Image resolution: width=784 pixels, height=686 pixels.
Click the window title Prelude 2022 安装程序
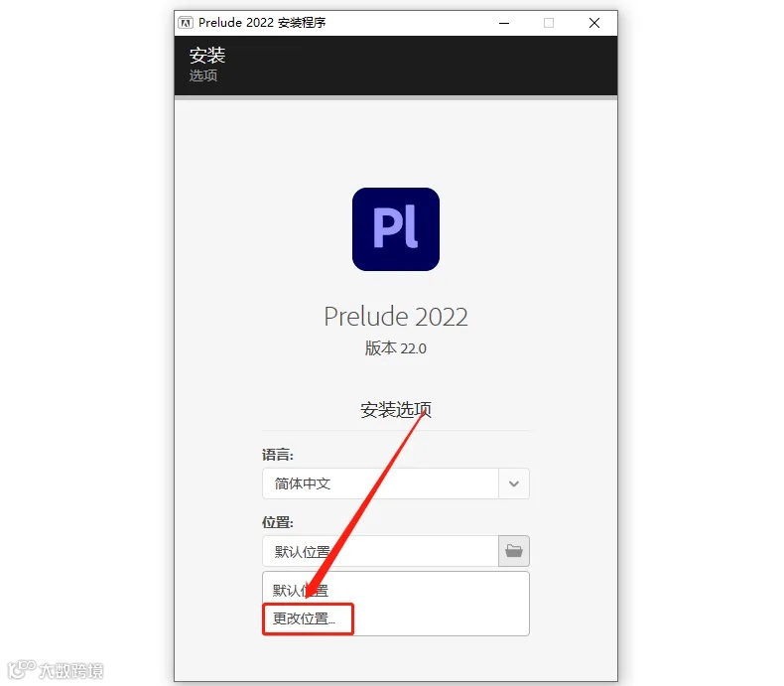point(262,23)
